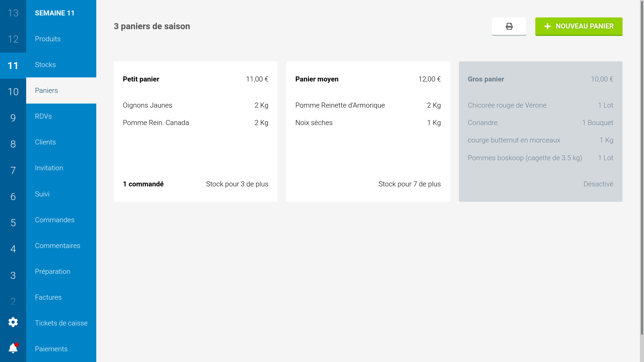The height and width of the screenshot is (362, 644).
Task: Jump to week 4
Action: 13,249
